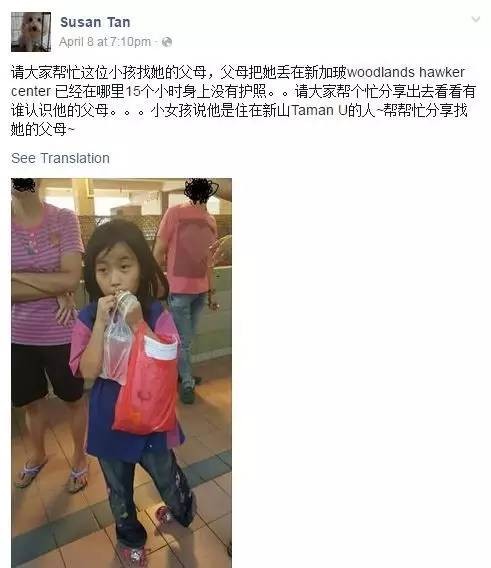Visit the Susan Tan profile name link
491x568 pixels.
pyautogui.click(x=95, y=22)
